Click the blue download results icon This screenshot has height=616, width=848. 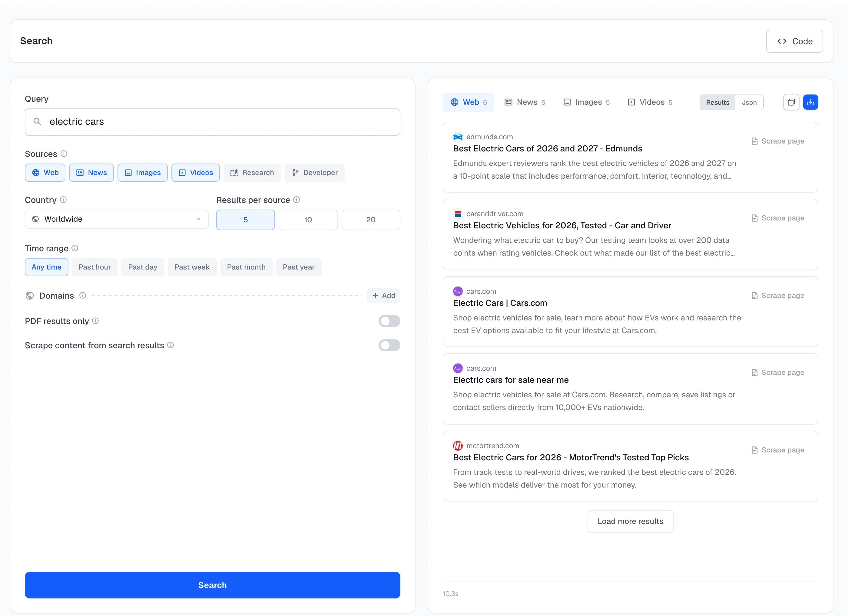[811, 102]
